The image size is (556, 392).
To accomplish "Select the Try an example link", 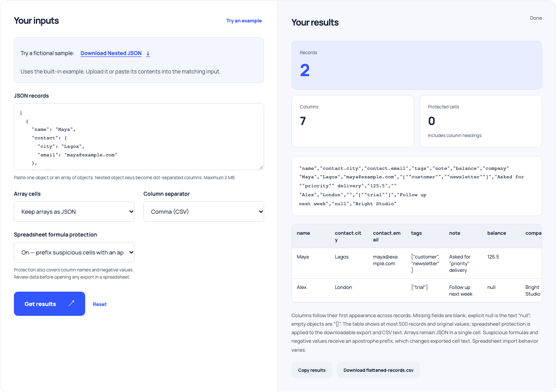I will (244, 21).
